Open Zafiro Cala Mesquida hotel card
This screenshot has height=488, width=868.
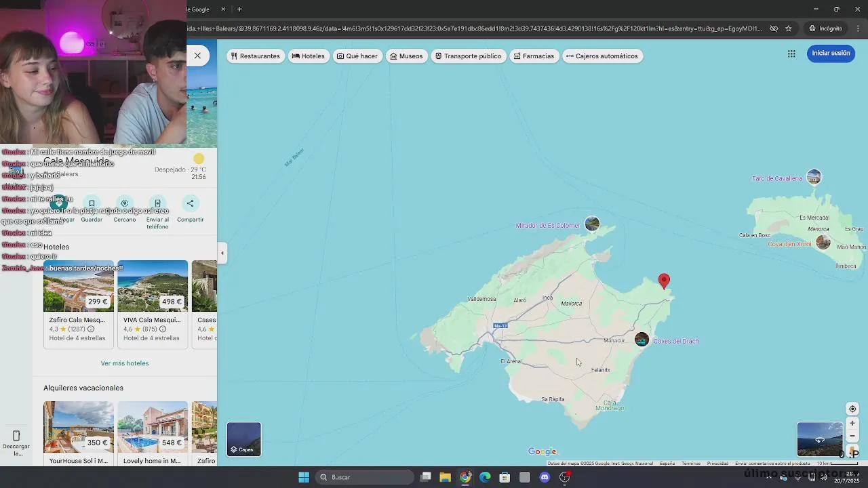(79, 304)
